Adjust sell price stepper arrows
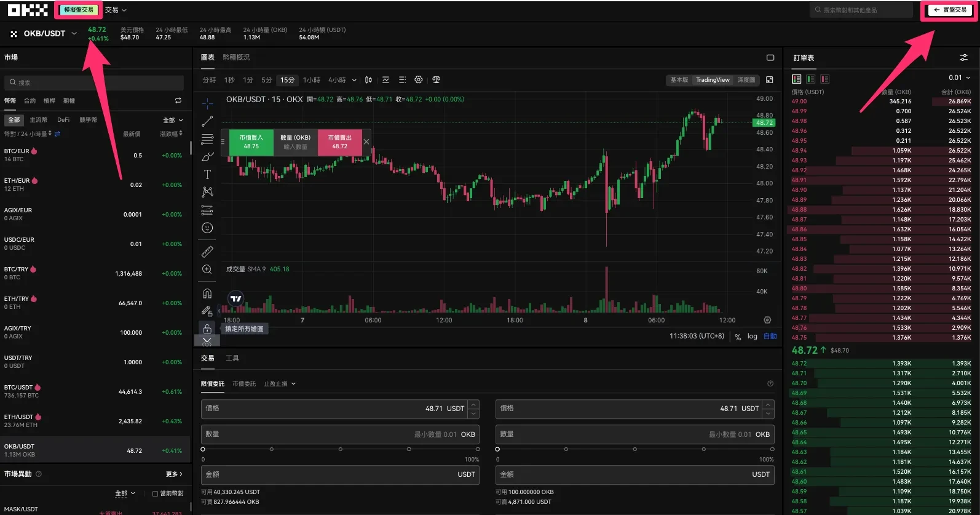The height and width of the screenshot is (515, 980). 768,409
